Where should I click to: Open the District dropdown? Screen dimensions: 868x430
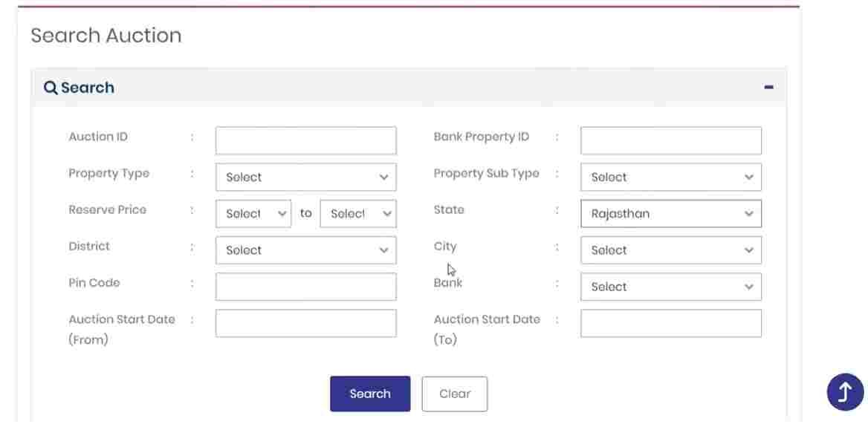pos(305,250)
